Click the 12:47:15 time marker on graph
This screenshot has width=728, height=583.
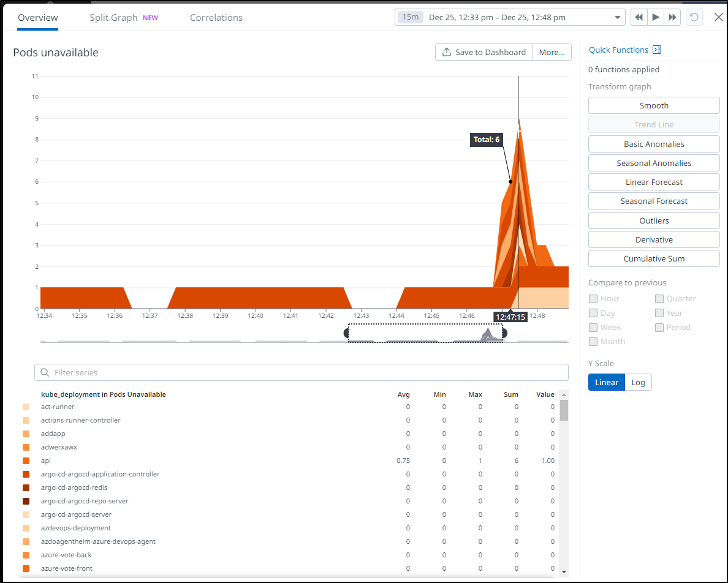[x=510, y=317]
